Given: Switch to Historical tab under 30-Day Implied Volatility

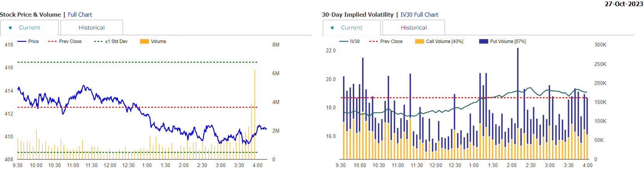Looking at the screenshot, I should [414, 28].
